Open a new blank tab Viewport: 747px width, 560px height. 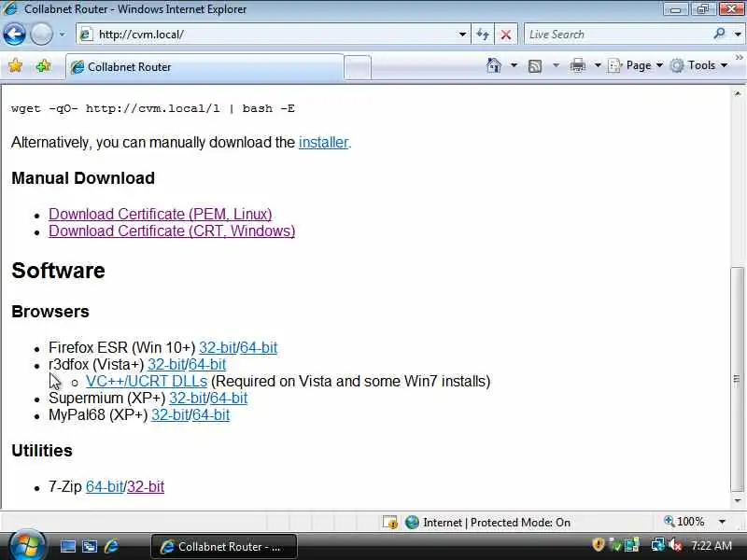pyautogui.click(x=358, y=67)
